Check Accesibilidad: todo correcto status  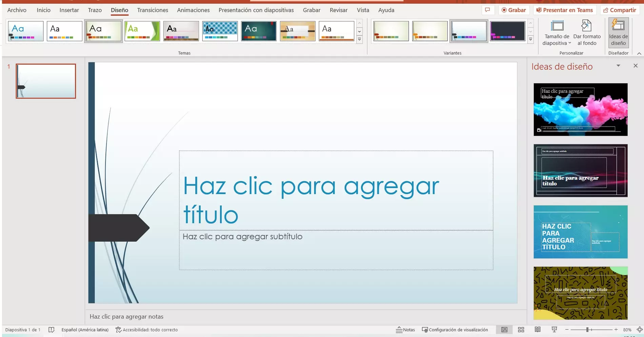pyautogui.click(x=146, y=330)
